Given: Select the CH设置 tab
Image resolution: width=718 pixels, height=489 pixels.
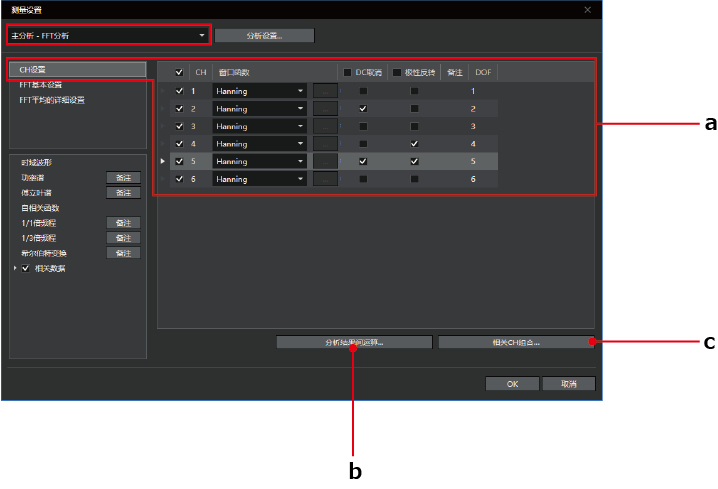Looking at the screenshot, I should (x=77, y=70).
